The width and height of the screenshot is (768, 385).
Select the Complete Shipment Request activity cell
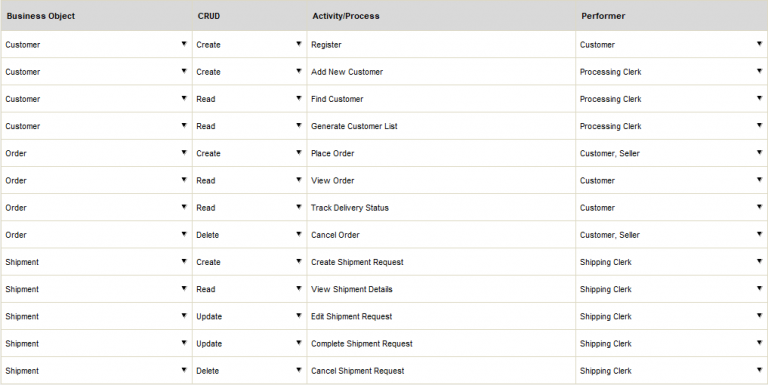[x=441, y=344]
